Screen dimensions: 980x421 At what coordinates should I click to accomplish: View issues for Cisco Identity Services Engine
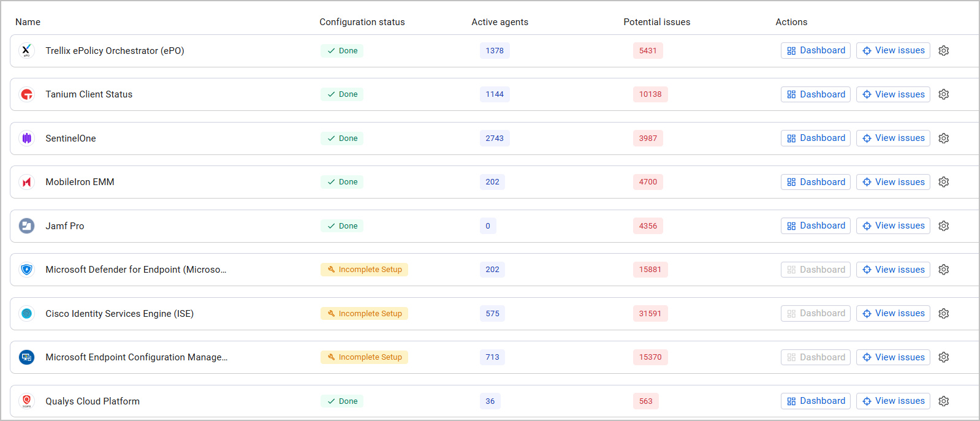893,314
